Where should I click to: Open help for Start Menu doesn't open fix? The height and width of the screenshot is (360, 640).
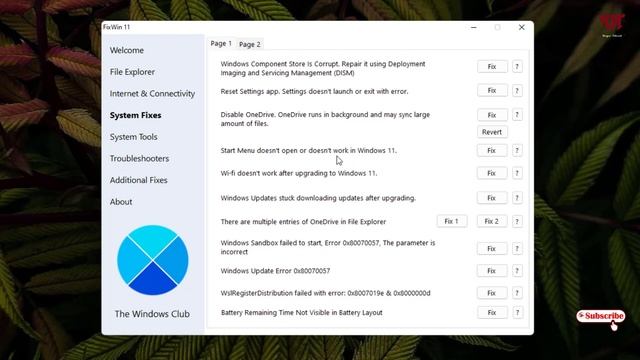[517, 151]
